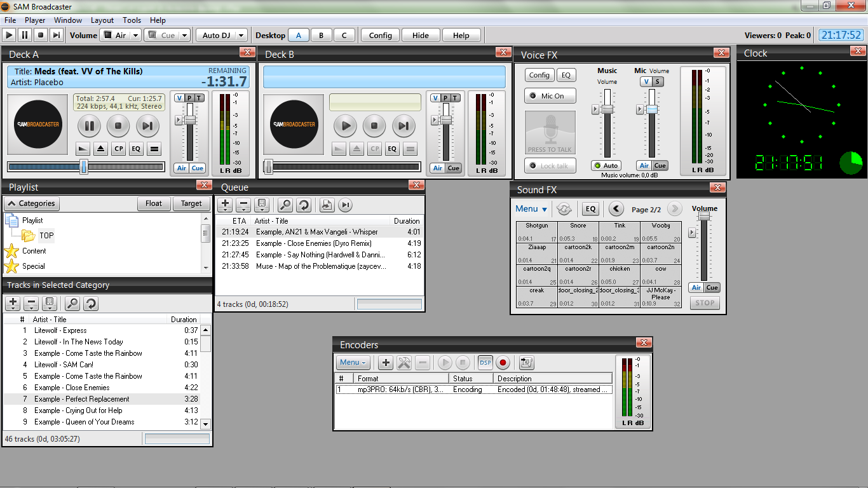Click the Queue save icon
This screenshot has width=868, height=488.
(x=262, y=205)
